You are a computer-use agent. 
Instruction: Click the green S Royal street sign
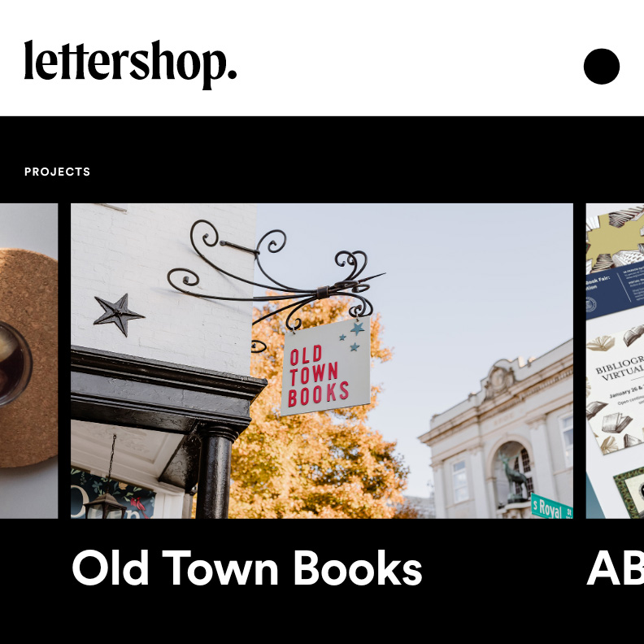click(x=551, y=508)
